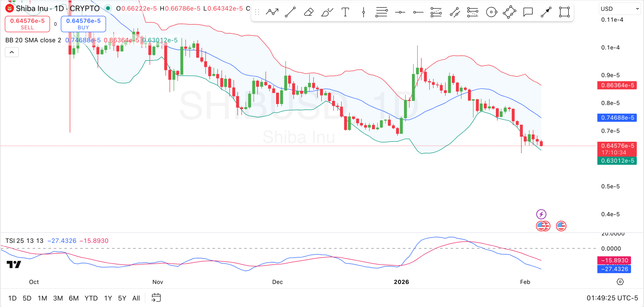
Task: Select the Horizontal Line tool
Action: tap(400, 12)
